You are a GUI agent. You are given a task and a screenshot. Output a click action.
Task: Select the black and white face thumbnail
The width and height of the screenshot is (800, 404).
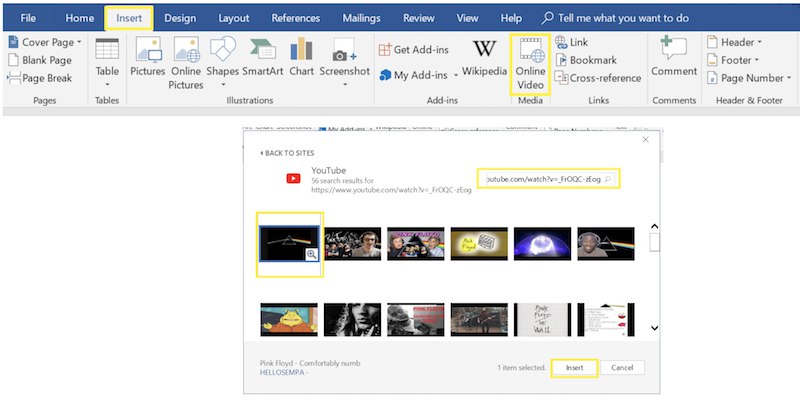pyautogui.click(x=353, y=320)
